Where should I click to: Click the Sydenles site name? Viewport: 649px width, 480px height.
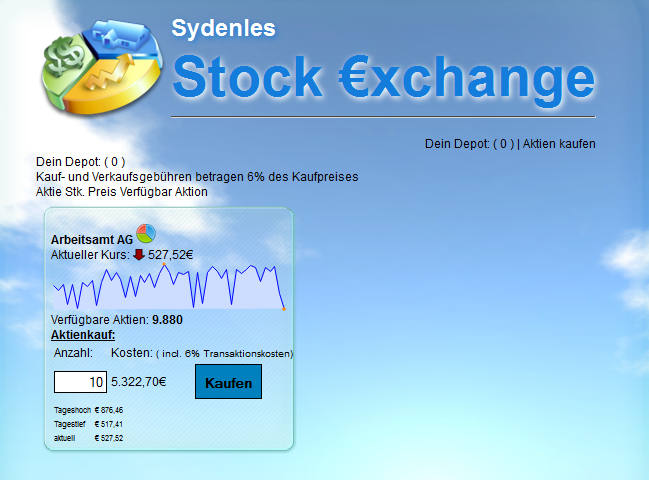pyautogui.click(x=223, y=27)
